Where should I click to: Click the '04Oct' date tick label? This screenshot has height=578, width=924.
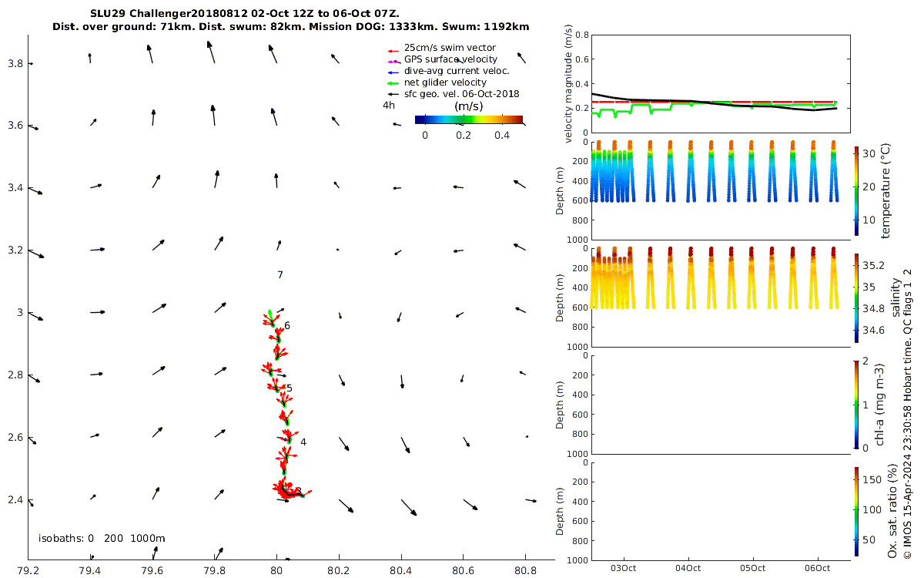point(688,569)
